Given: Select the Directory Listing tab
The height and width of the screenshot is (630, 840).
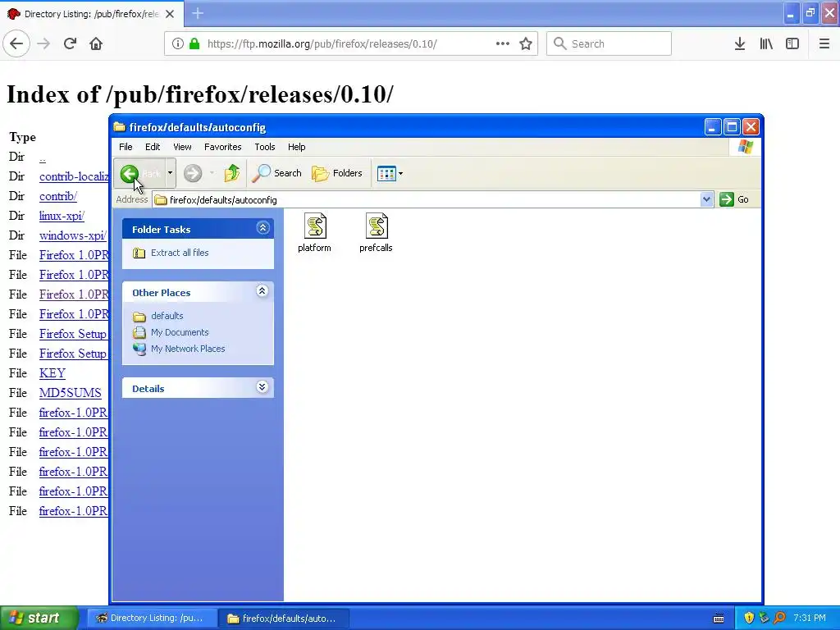Looking at the screenshot, I should [91, 14].
